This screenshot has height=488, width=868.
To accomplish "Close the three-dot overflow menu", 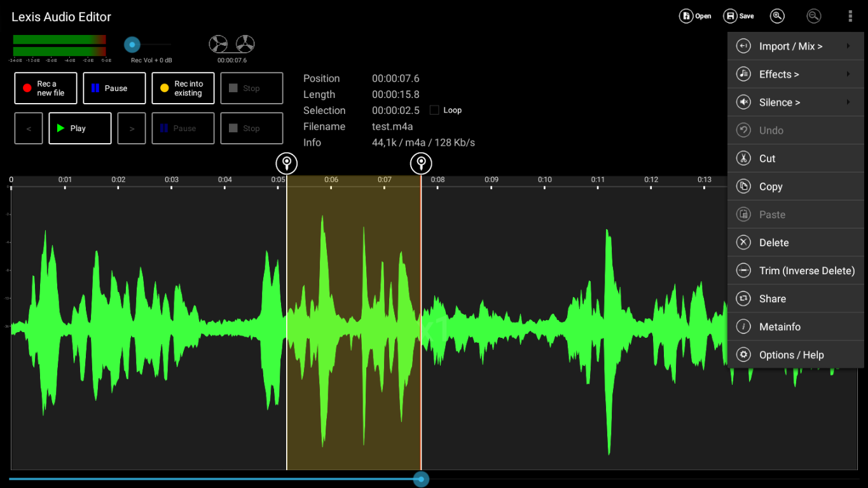I will (850, 17).
